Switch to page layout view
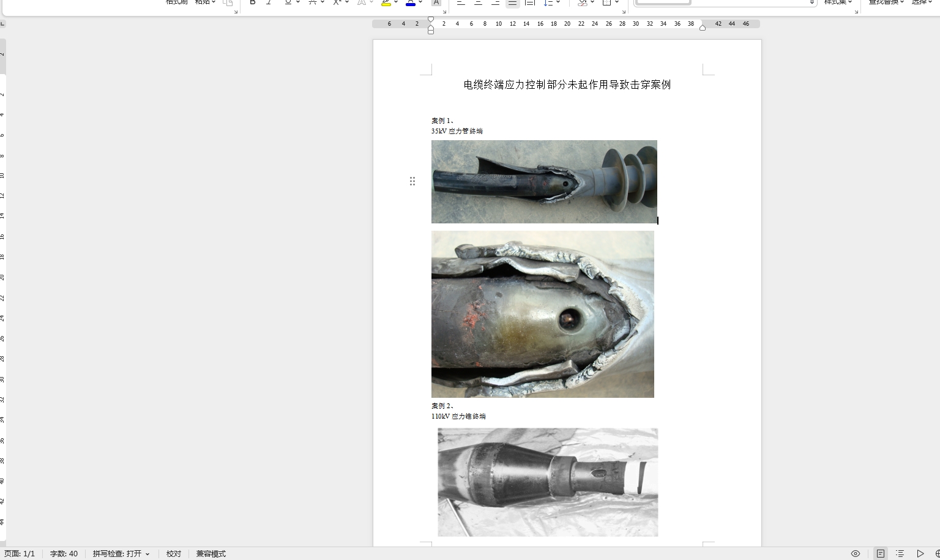The height and width of the screenshot is (560, 940). [x=880, y=554]
